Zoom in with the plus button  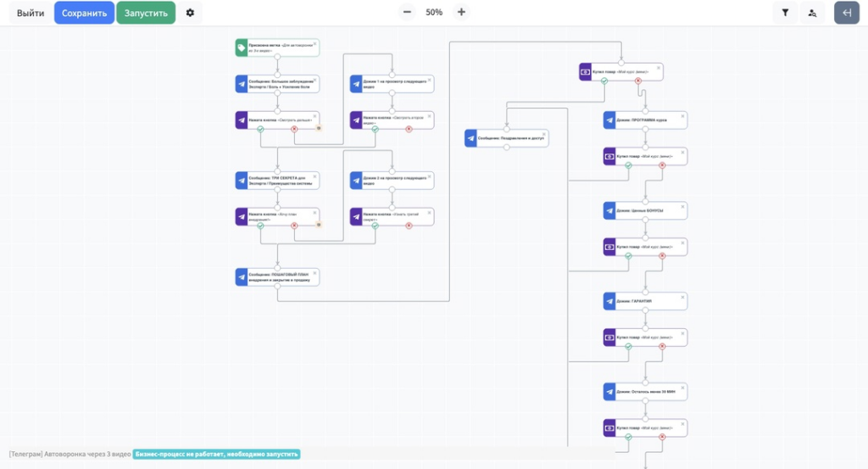pyautogui.click(x=461, y=12)
